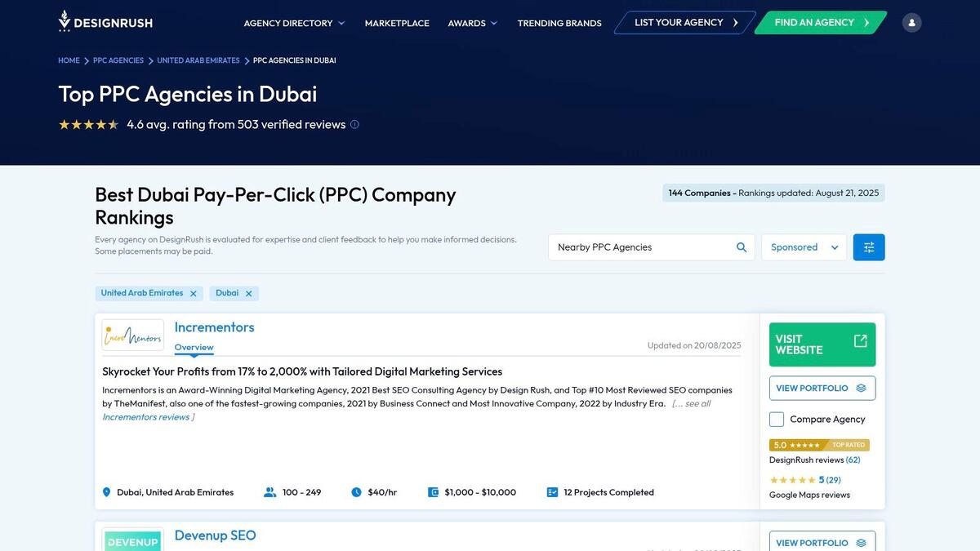Click the search magnifier icon
Viewport: 980px width, 551px height.
coord(742,247)
